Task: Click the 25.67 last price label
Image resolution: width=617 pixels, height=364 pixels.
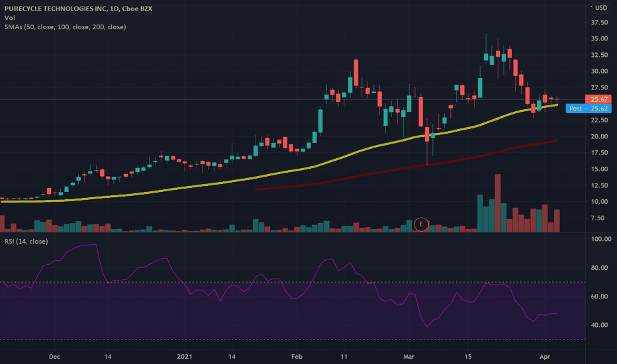Action: [x=598, y=99]
